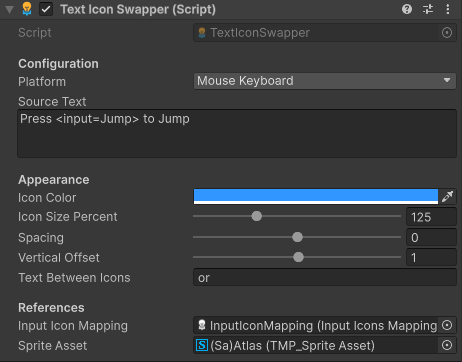
Task: Open component presets sliders icon
Action: tap(428, 9)
